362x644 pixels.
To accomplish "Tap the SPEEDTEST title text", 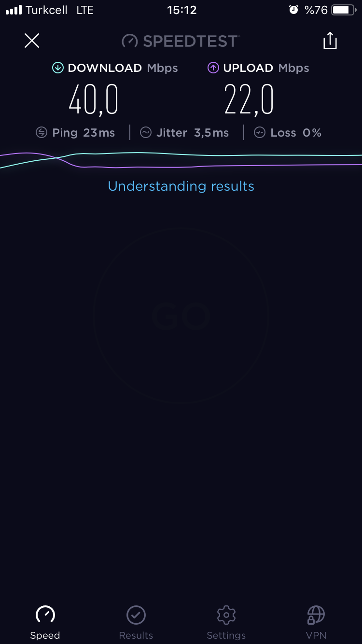I will (191, 41).
